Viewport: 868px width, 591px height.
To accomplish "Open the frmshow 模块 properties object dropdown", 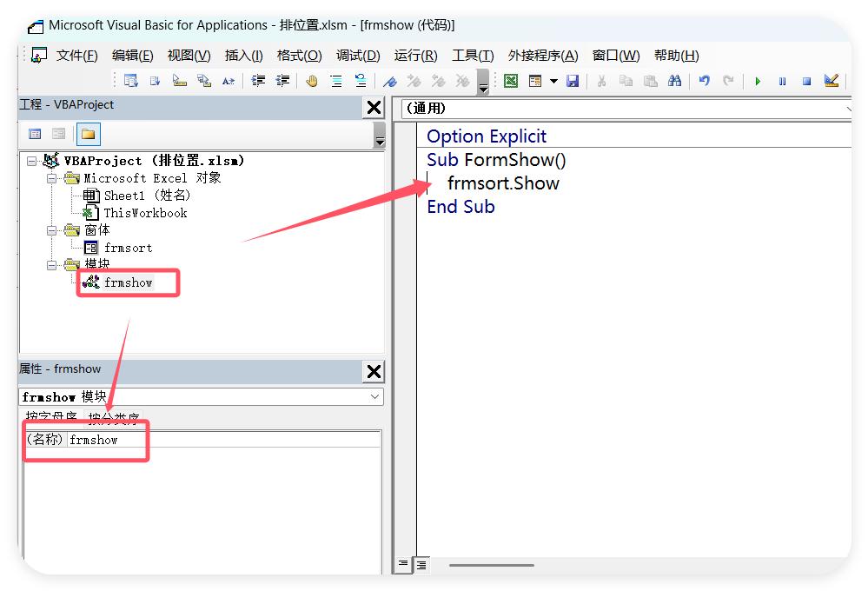I will pyautogui.click(x=374, y=396).
